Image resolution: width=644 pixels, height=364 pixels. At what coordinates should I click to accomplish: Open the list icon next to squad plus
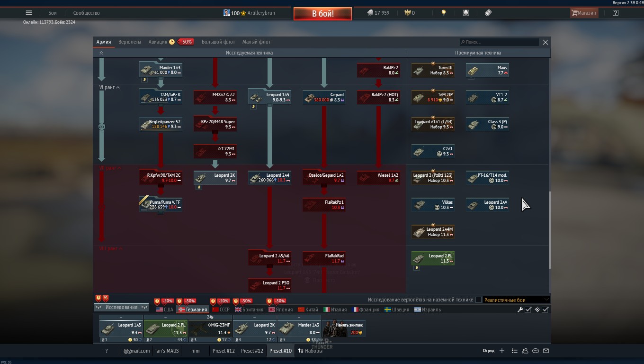[515, 351]
